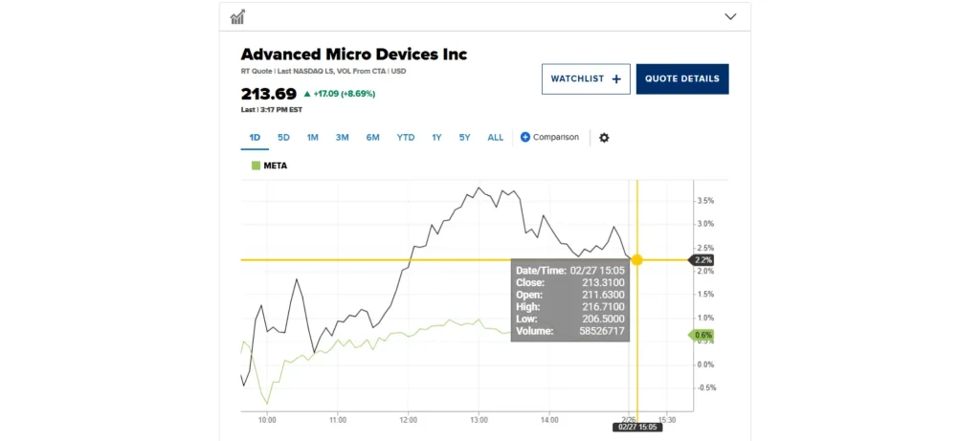Click the green META legend swatch

tap(256, 165)
